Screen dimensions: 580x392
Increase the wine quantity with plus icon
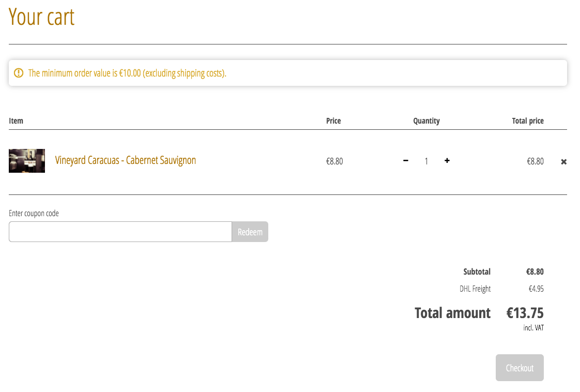(x=447, y=161)
